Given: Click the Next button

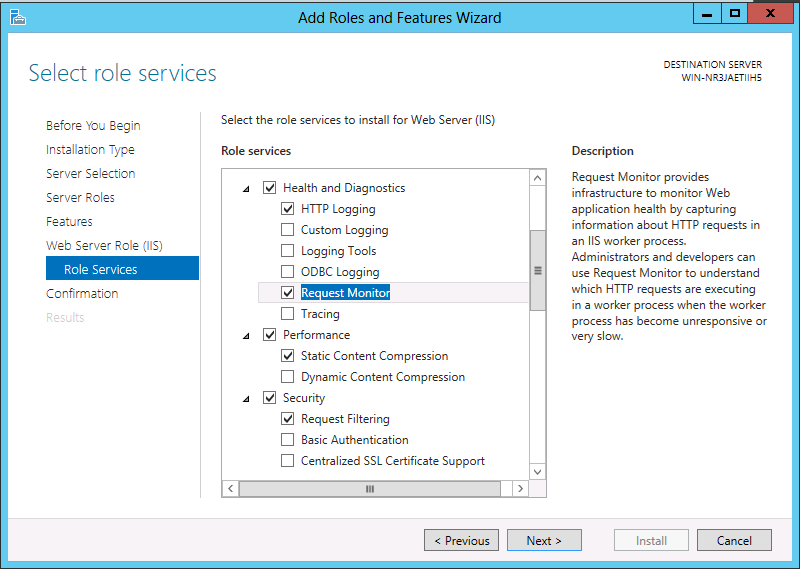Looking at the screenshot, I should tap(544, 540).
